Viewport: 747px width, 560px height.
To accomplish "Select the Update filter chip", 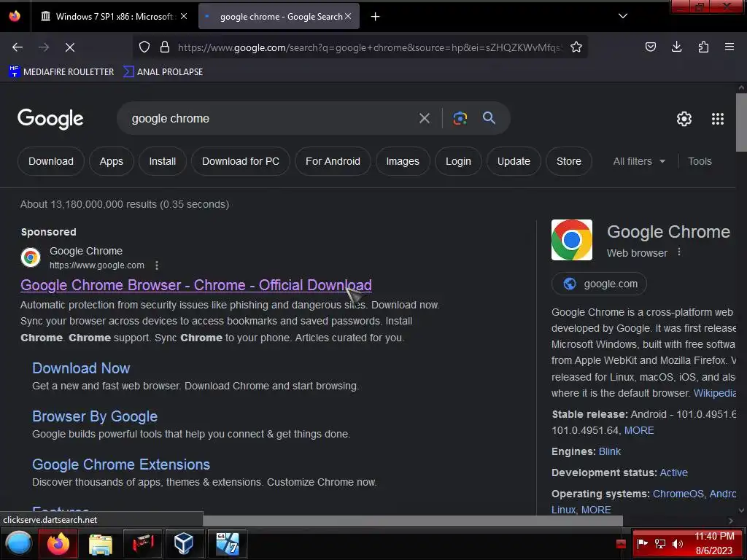I will [x=514, y=161].
